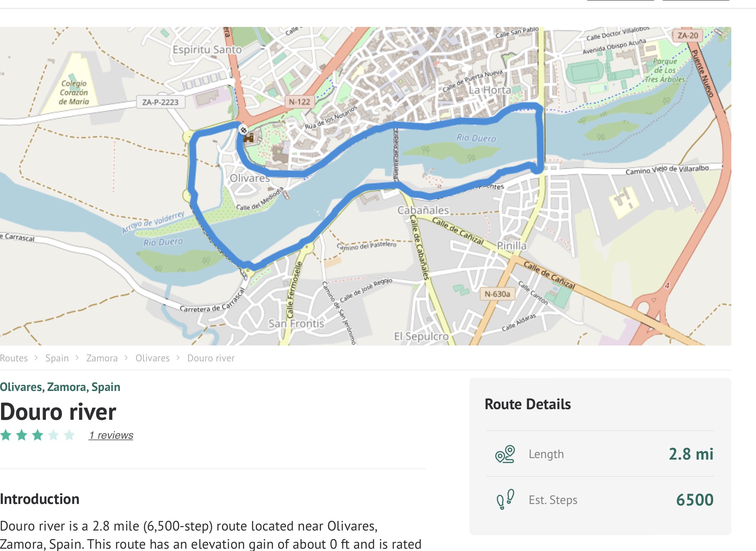Viewport: 756px width, 551px height.
Task: Select the fifth rating star
Action: click(69, 435)
